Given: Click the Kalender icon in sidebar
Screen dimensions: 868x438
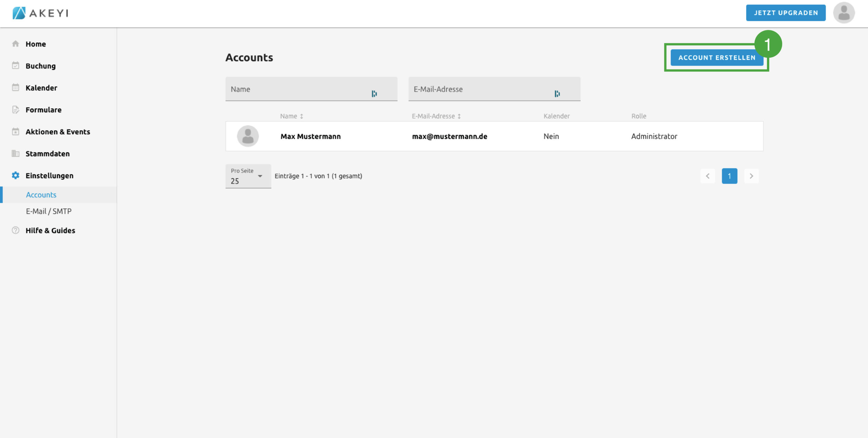Looking at the screenshot, I should tap(16, 87).
